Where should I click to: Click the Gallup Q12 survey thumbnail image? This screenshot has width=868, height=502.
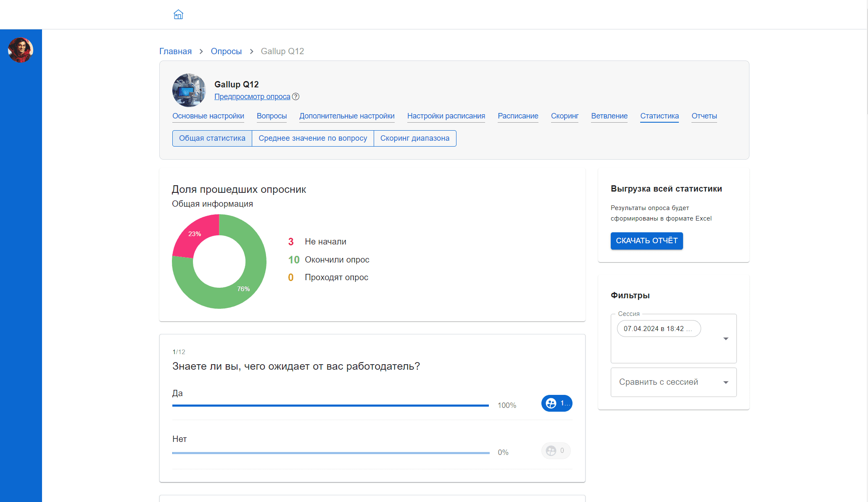tap(189, 90)
